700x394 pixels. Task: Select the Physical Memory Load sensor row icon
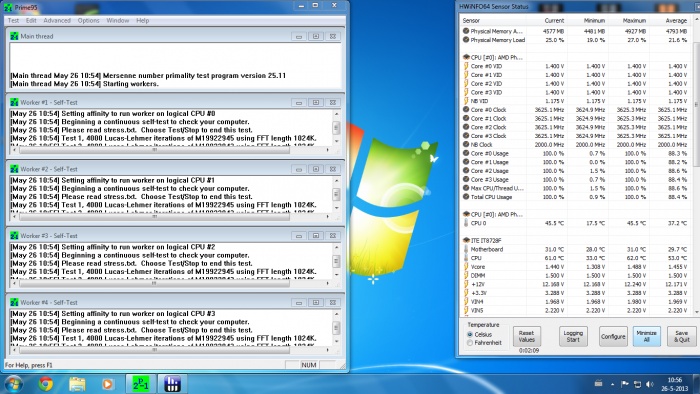pyautogui.click(x=466, y=40)
